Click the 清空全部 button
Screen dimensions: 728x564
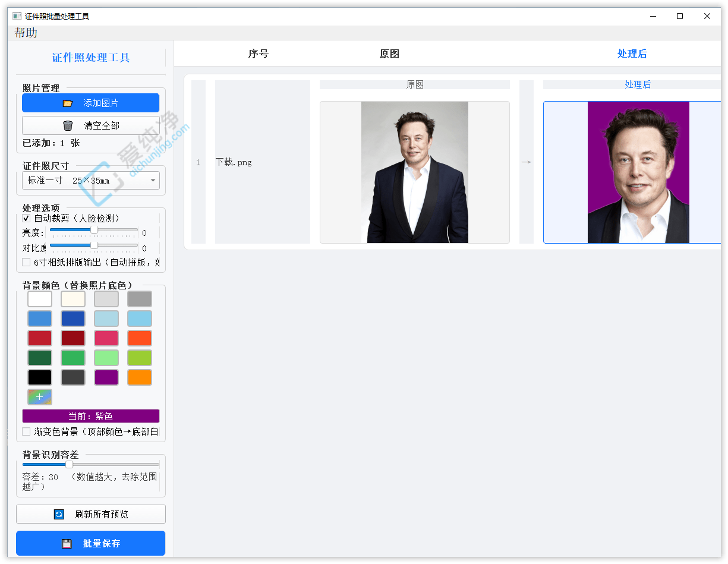coord(90,125)
